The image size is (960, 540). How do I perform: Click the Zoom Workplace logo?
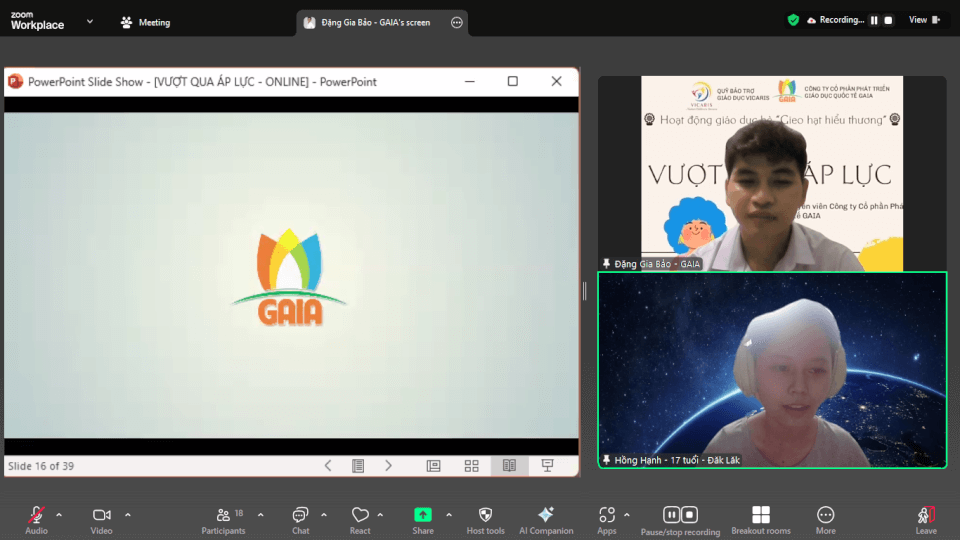click(x=37, y=21)
